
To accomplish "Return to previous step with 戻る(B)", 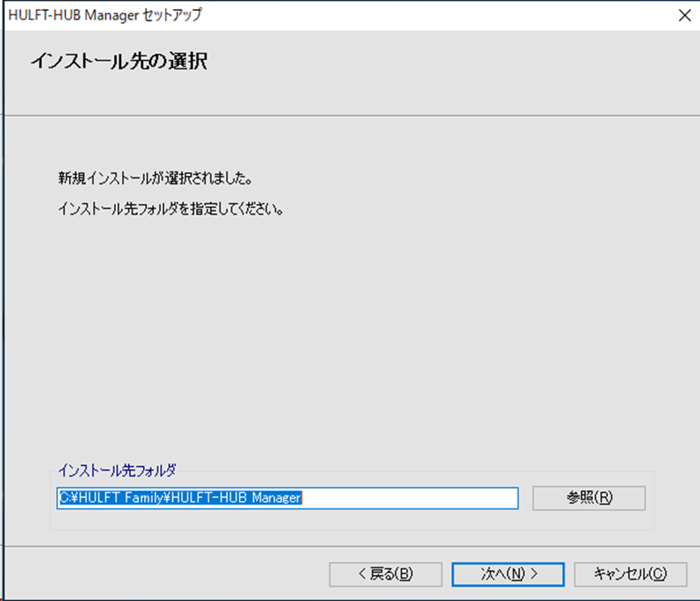I will click(x=386, y=574).
